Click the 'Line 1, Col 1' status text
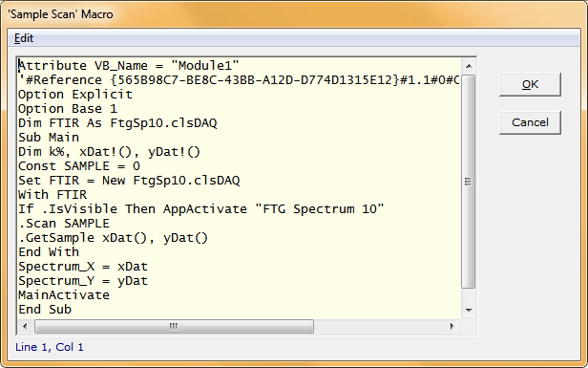Image resolution: width=588 pixels, height=368 pixels. [x=49, y=347]
